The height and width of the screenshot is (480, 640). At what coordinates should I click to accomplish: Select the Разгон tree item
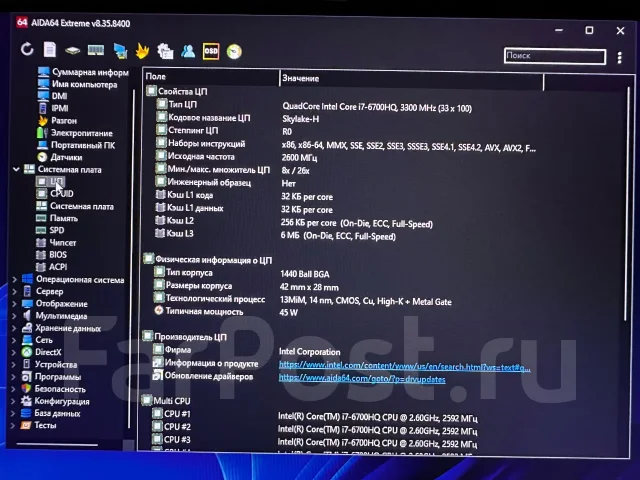[58, 121]
